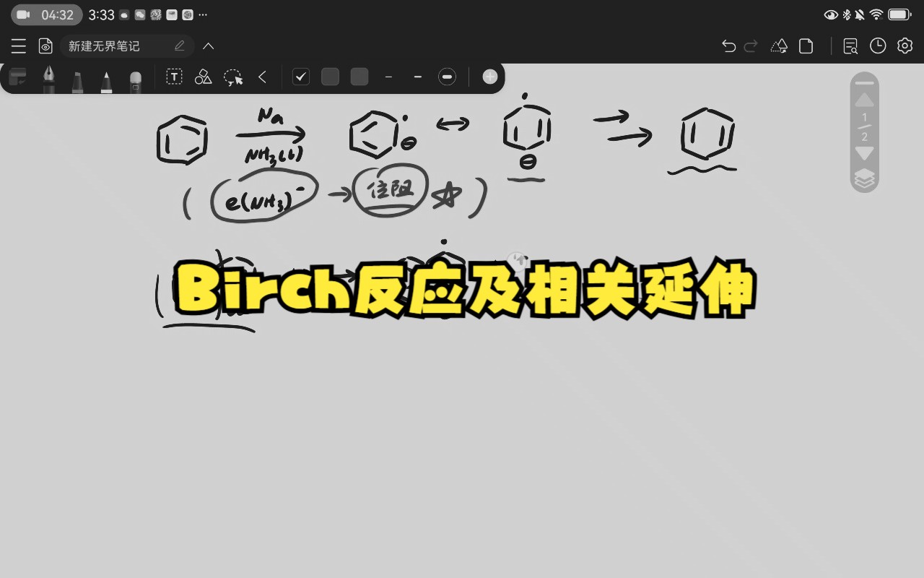Open the history clock icon

click(878, 46)
